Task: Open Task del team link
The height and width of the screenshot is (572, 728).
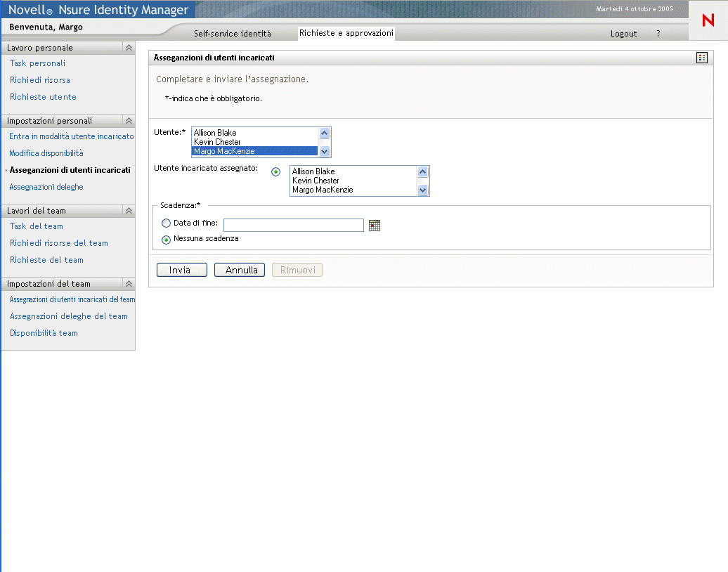Action: pyautogui.click(x=37, y=226)
